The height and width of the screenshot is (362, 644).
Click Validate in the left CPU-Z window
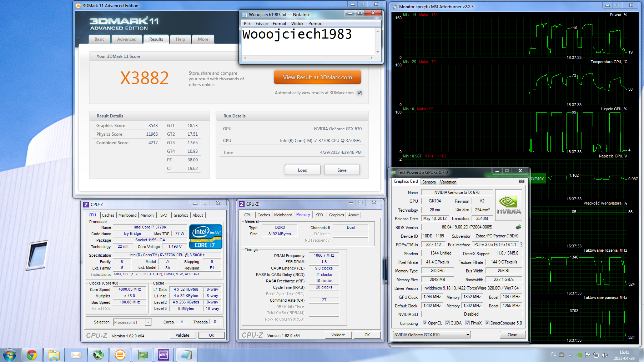182,335
